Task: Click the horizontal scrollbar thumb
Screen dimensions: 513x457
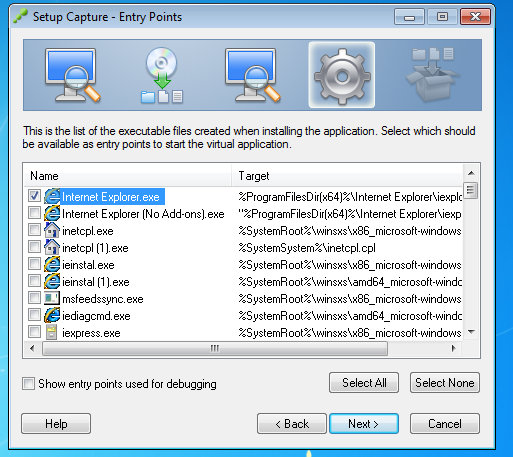Action: pos(215,348)
